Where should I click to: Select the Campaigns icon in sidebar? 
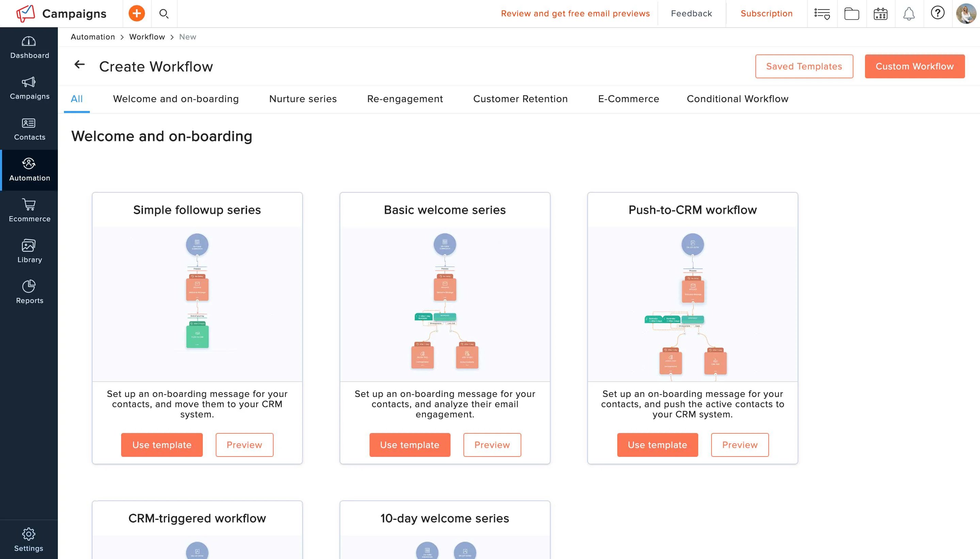pos(29,88)
